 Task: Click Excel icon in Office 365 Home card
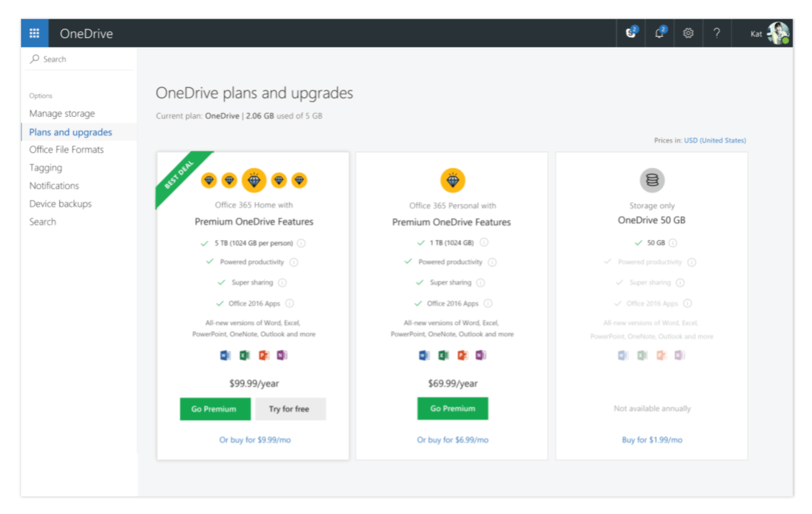[x=245, y=355]
